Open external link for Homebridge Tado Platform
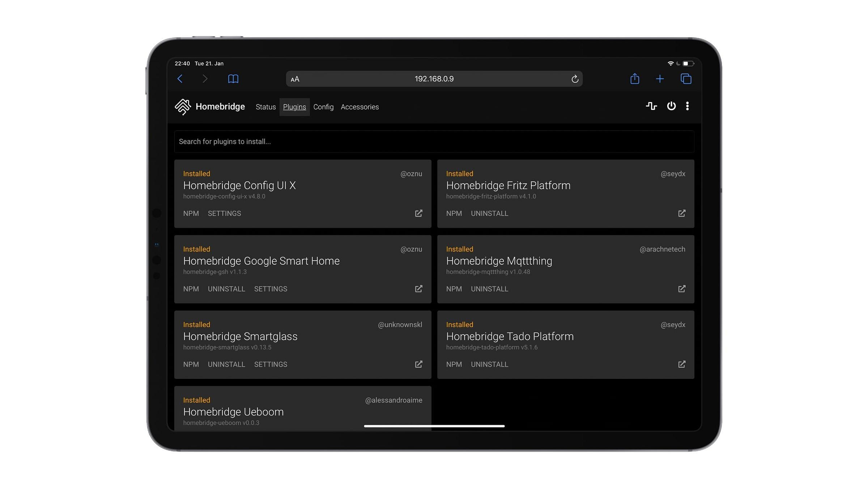 tap(682, 364)
